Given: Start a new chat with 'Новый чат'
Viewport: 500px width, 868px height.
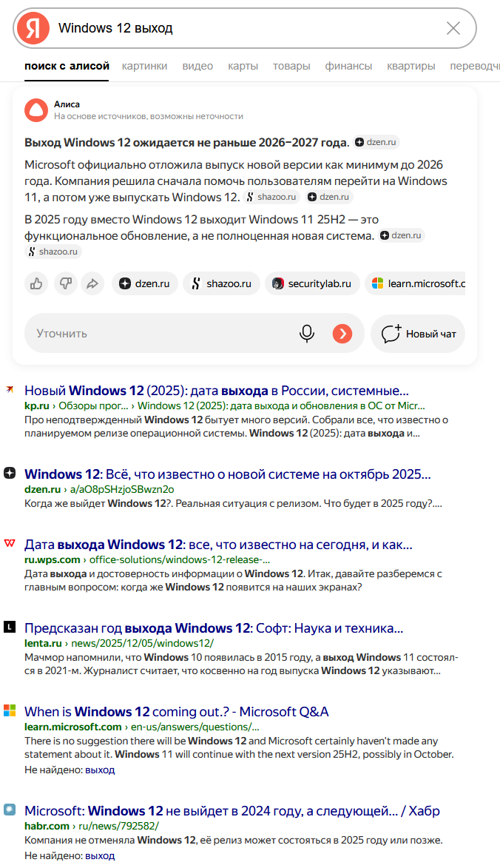Looking at the screenshot, I should pyautogui.click(x=418, y=333).
